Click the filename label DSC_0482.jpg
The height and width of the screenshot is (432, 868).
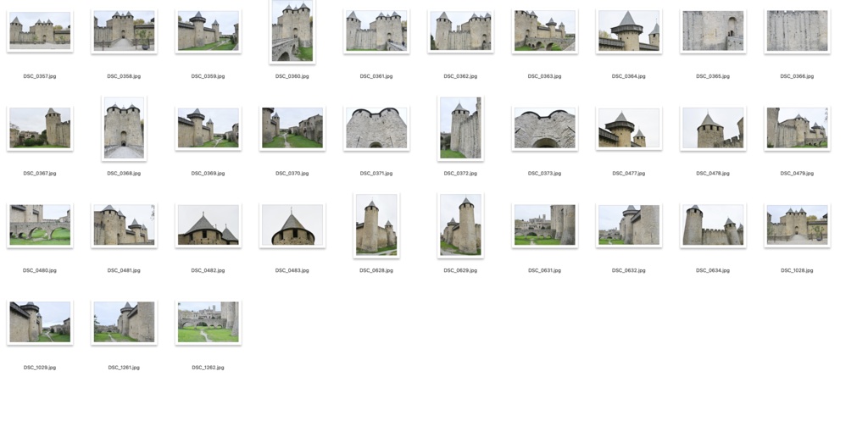209,270
